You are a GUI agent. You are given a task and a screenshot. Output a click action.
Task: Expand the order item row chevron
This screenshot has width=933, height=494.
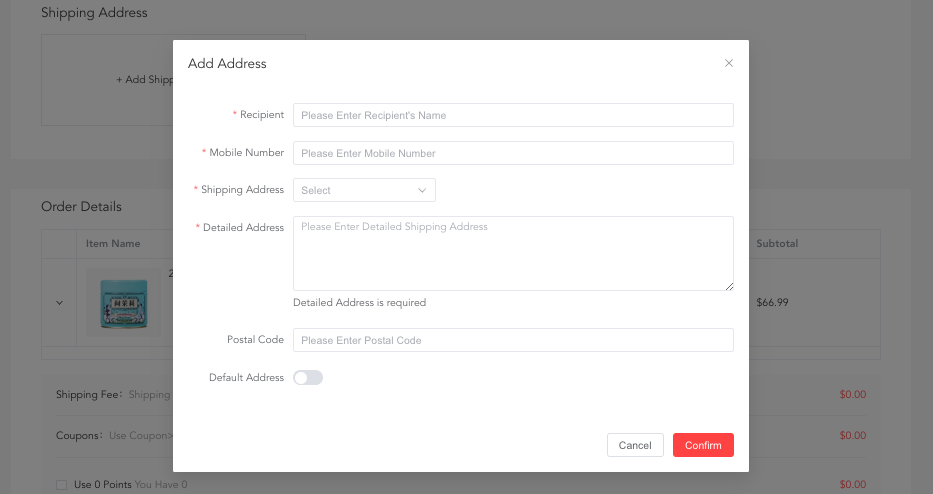click(x=59, y=302)
